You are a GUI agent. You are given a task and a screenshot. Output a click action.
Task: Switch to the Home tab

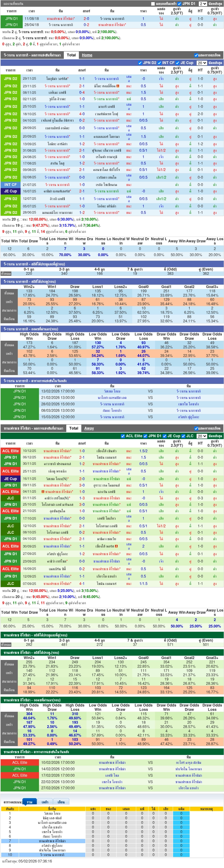click(87, 55)
